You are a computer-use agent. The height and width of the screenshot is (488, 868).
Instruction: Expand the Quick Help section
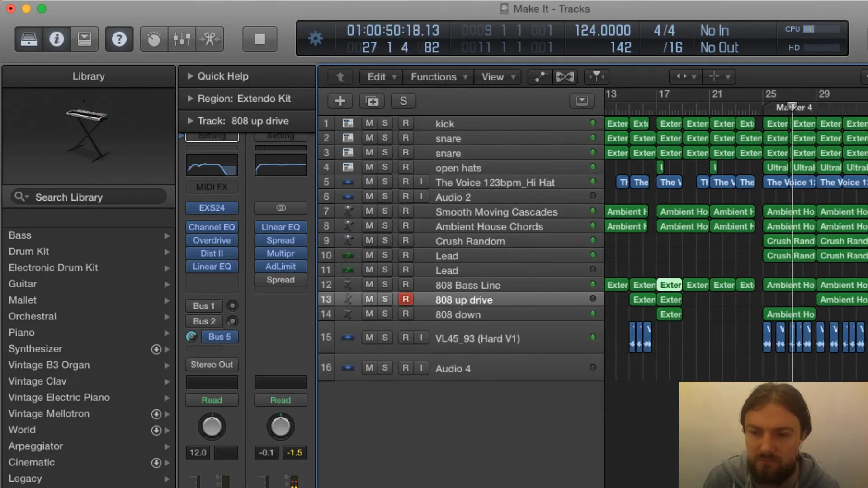[x=190, y=76]
